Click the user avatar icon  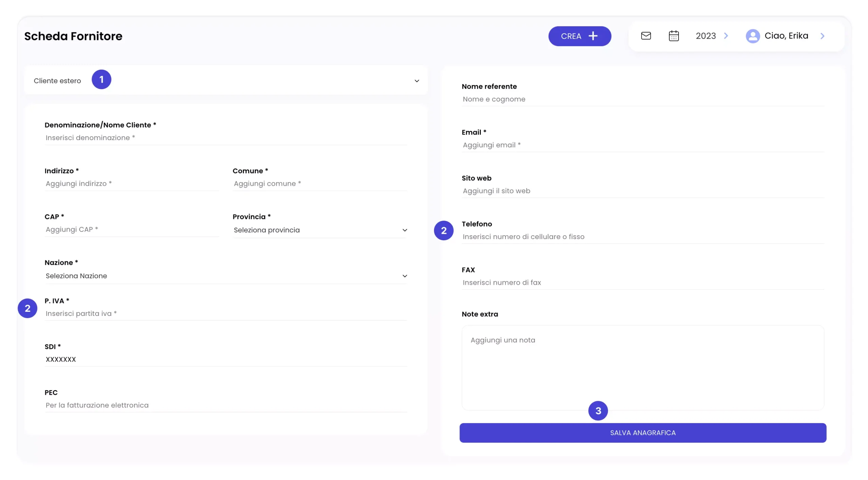point(752,36)
